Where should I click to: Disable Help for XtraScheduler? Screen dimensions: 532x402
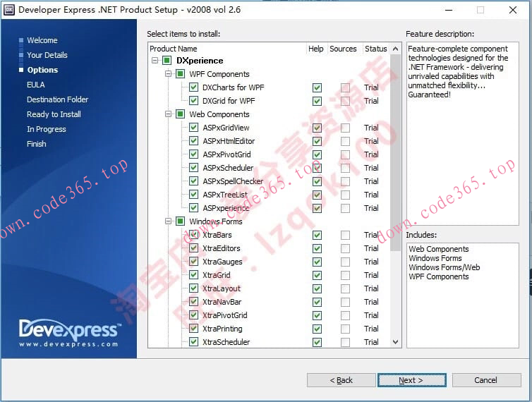click(x=317, y=342)
